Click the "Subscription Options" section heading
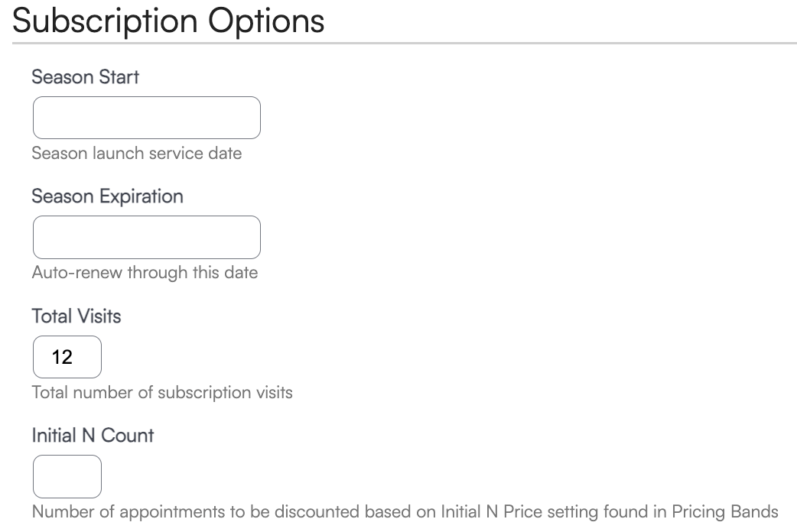797x532 pixels. coord(168,21)
